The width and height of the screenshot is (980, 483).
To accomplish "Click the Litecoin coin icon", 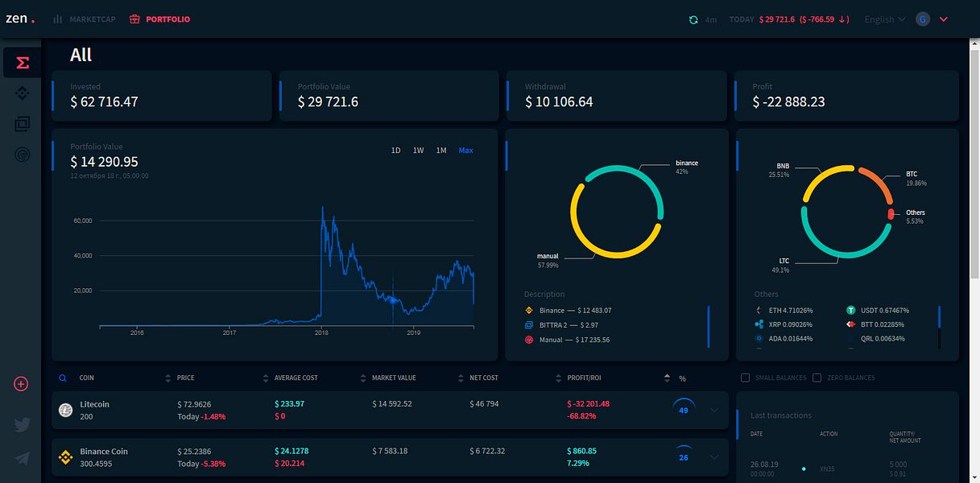I will point(65,411).
